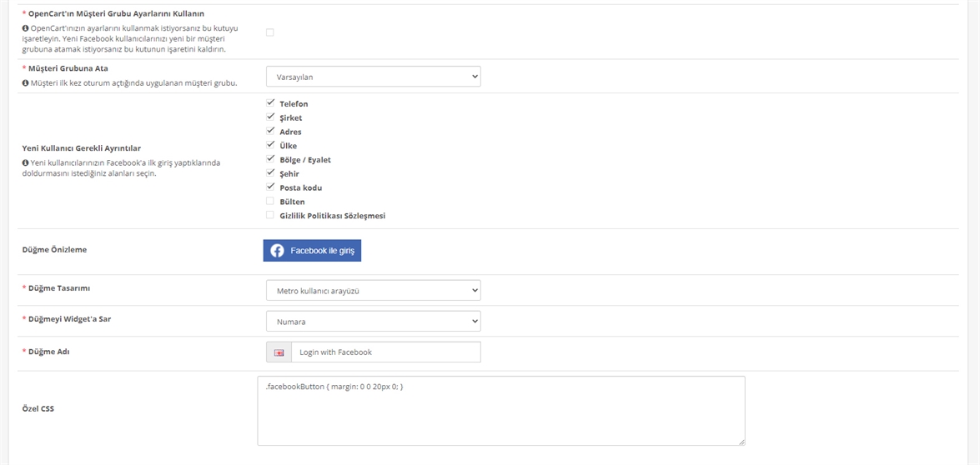Click info icon under OpenCart'ın Müşteri Grubu heading
The height and width of the screenshot is (465, 980).
[x=26, y=28]
